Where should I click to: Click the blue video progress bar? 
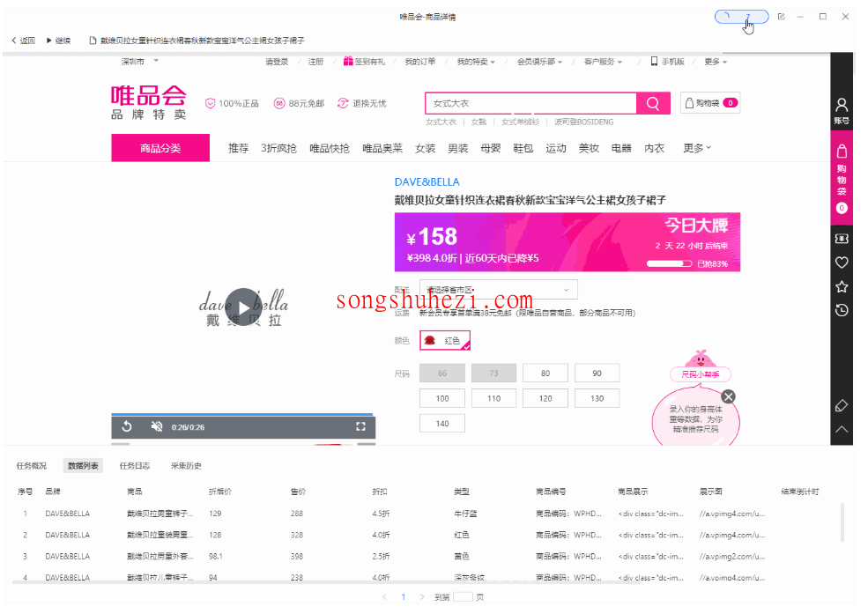(242, 414)
